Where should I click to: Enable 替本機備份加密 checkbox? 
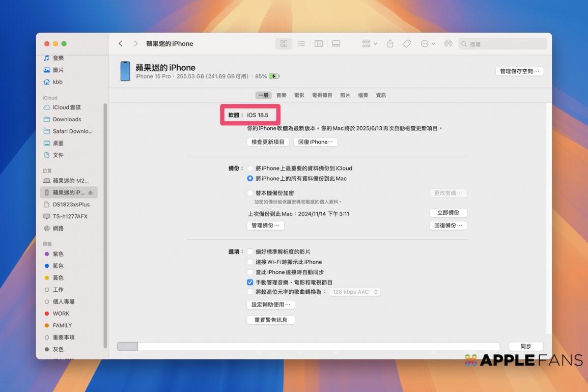[x=250, y=193]
